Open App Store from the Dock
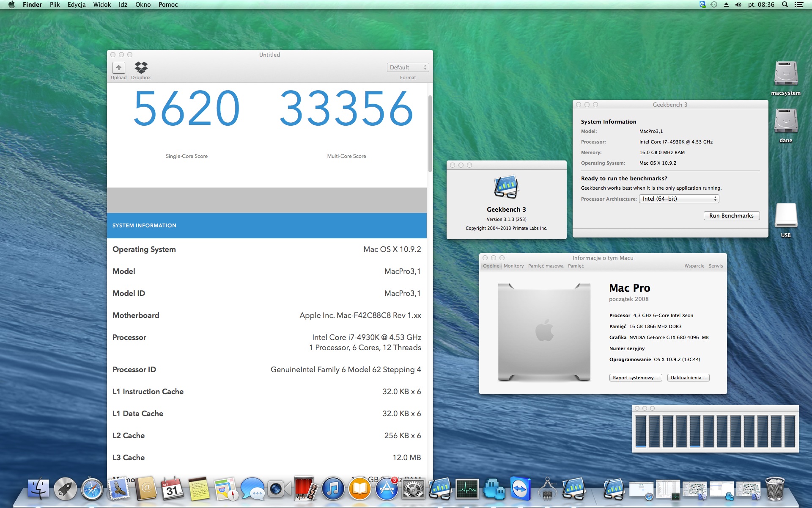The height and width of the screenshot is (508, 812). (387, 489)
